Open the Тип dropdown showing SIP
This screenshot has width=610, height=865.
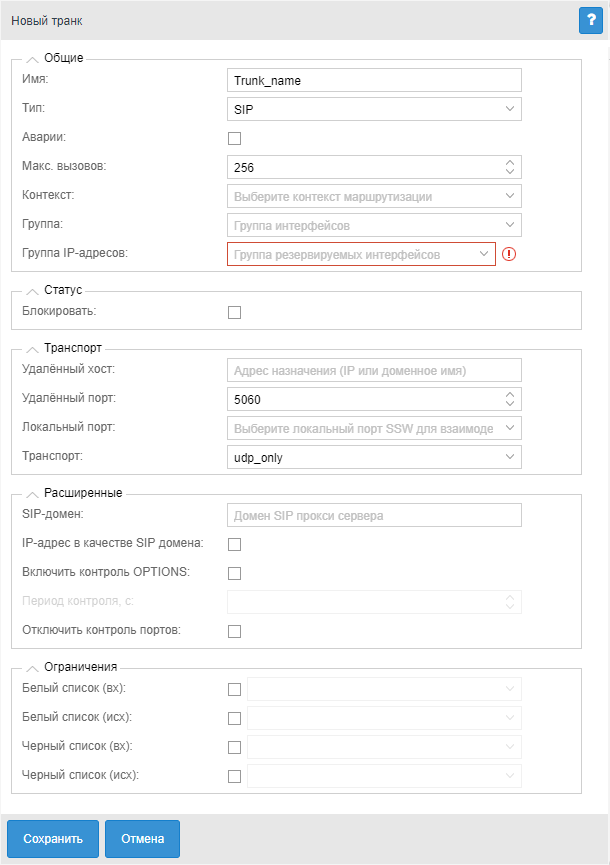pos(374,108)
